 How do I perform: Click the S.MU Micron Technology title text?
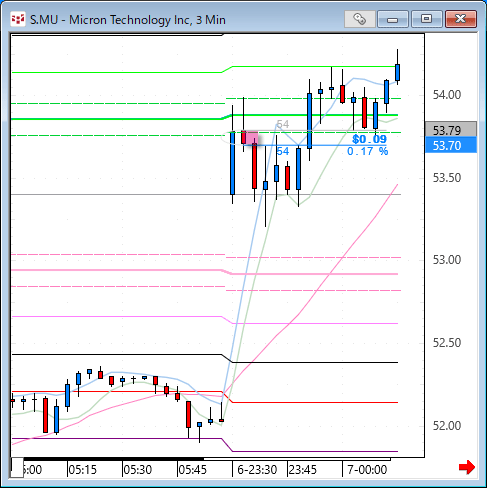128,20
